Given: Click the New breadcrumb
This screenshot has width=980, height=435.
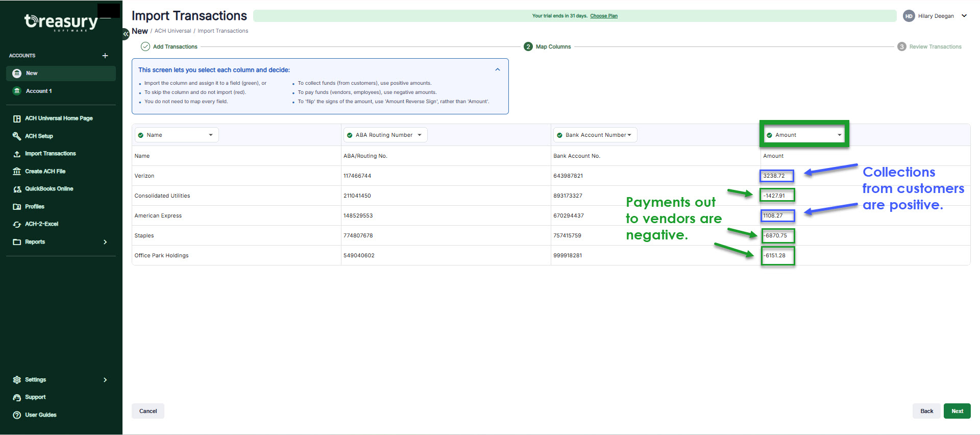Looking at the screenshot, I should (140, 31).
